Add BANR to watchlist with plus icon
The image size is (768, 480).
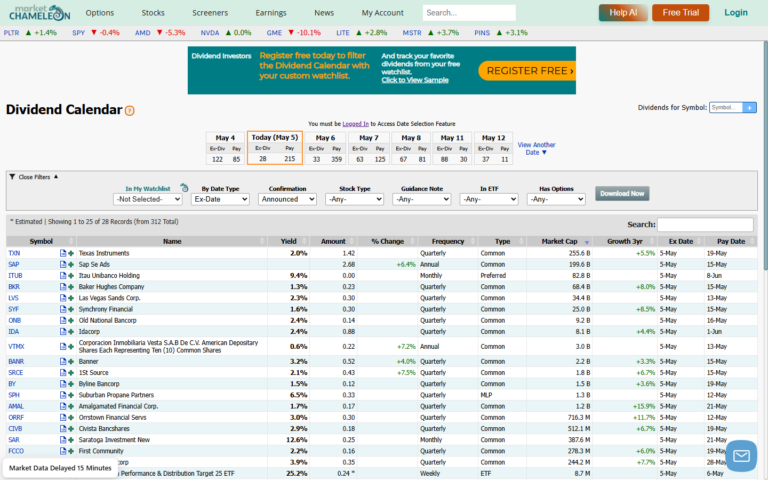[71, 361]
